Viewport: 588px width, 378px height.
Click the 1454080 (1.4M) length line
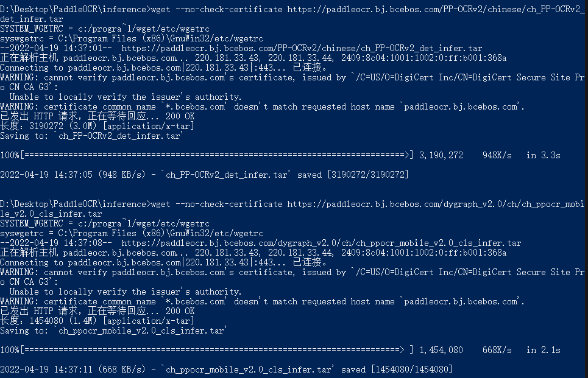(x=97, y=321)
